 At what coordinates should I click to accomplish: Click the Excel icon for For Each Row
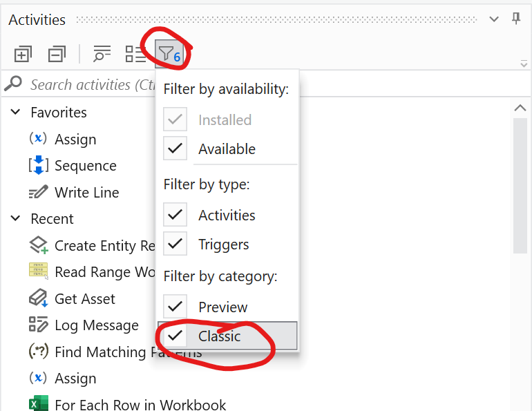(x=38, y=403)
